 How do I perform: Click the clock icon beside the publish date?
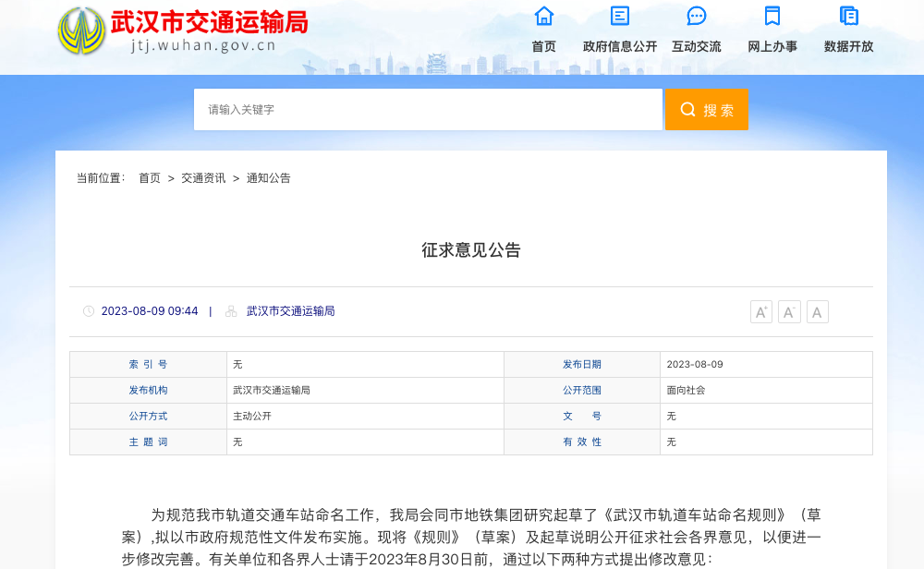(x=87, y=311)
